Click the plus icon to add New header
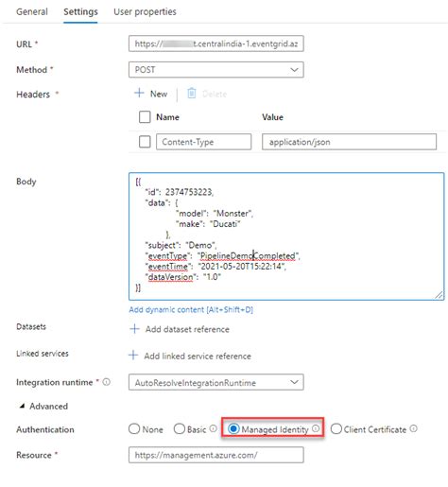 click(x=139, y=93)
